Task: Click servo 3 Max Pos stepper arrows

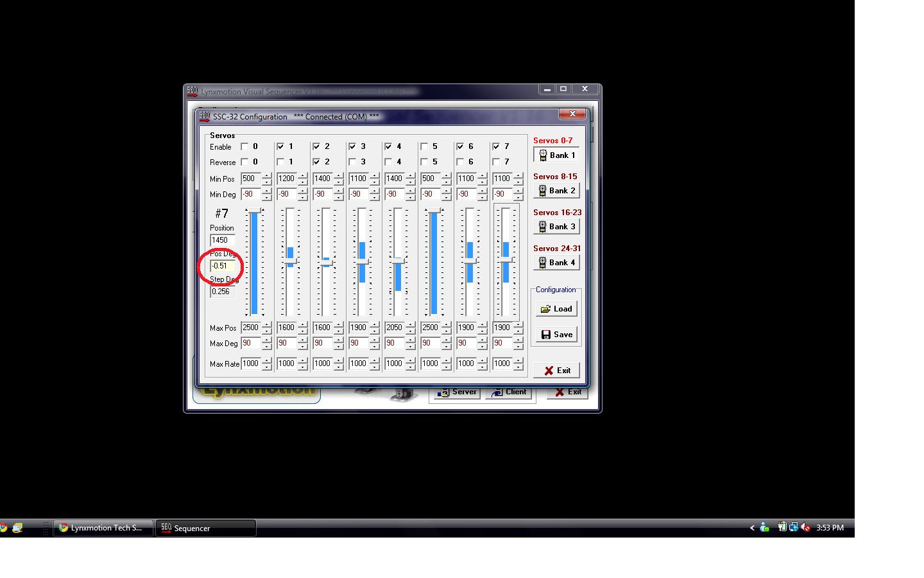Action: coord(374,328)
